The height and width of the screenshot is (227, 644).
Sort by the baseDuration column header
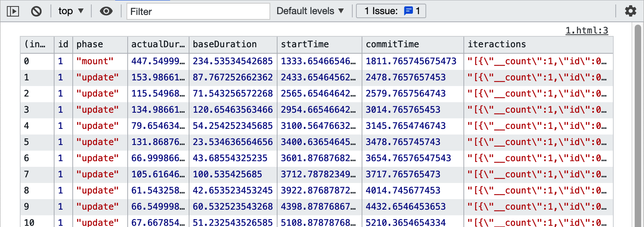(233, 44)
